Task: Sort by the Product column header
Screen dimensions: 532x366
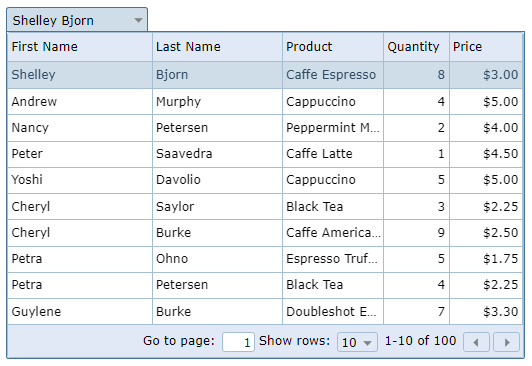Action: pyautogui.click(x=333, y=47)
